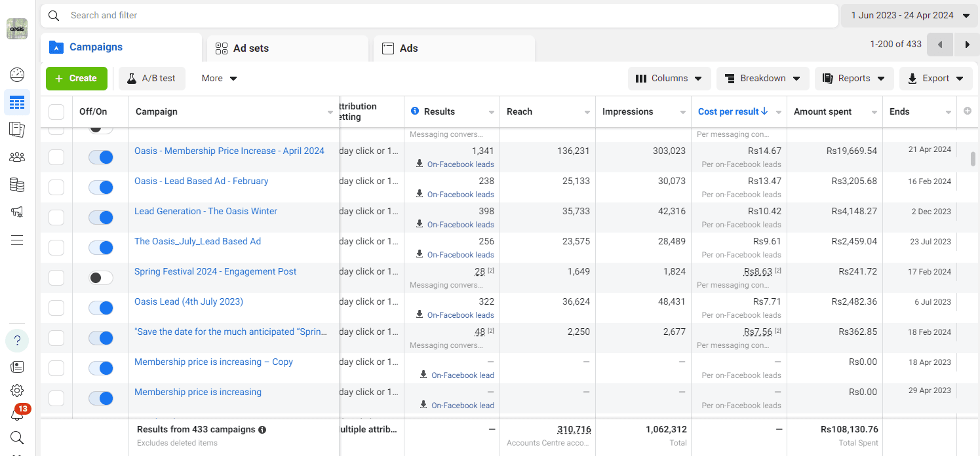This screenshot has height=456, width=980.
Task: Open the Export dropdown
Action: [935, 78]
